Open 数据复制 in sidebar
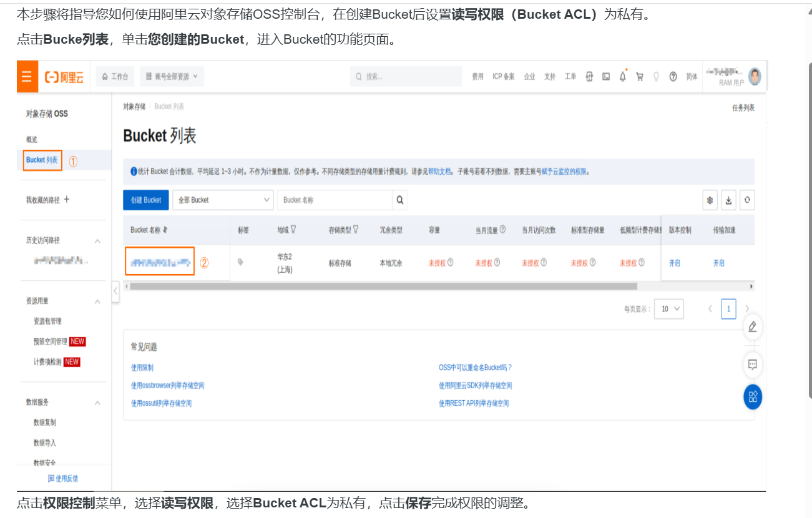 click(x=45, y=423)
